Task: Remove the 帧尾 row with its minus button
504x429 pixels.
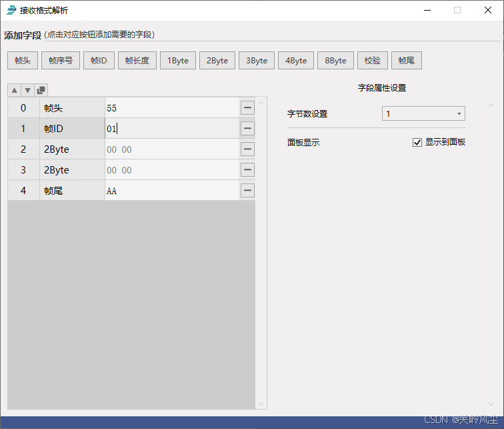Action: 247,190
